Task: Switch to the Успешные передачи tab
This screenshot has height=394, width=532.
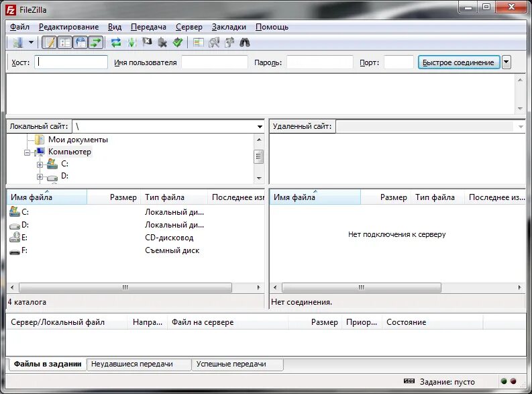Action: tap(238, 364)
